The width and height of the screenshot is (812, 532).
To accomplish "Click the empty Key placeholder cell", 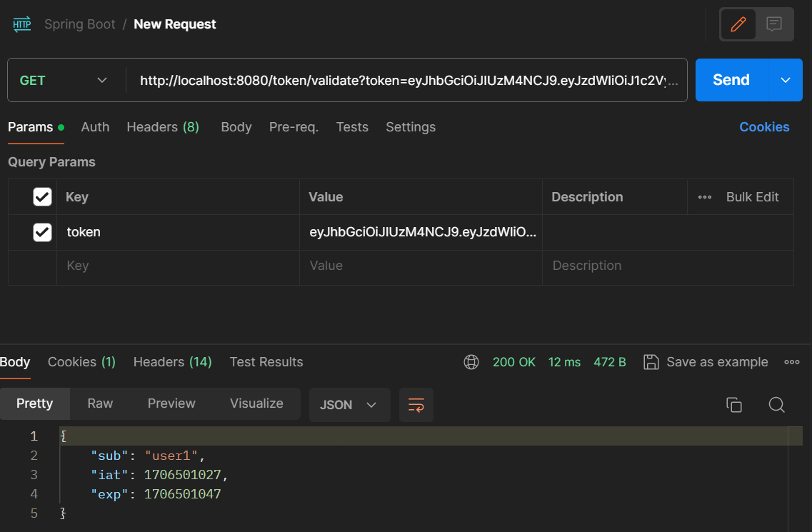I will click(x=178, y=268).
